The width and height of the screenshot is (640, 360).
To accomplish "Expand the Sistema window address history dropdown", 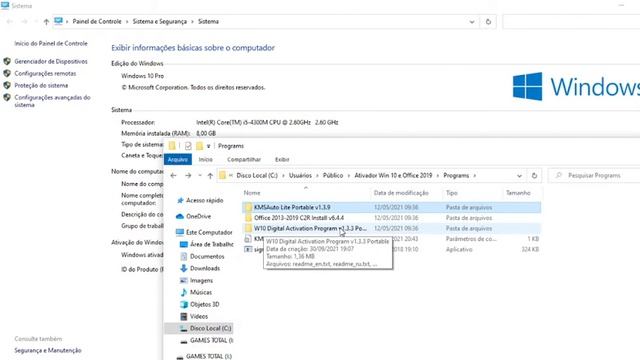I will click(x=472, y=22).
